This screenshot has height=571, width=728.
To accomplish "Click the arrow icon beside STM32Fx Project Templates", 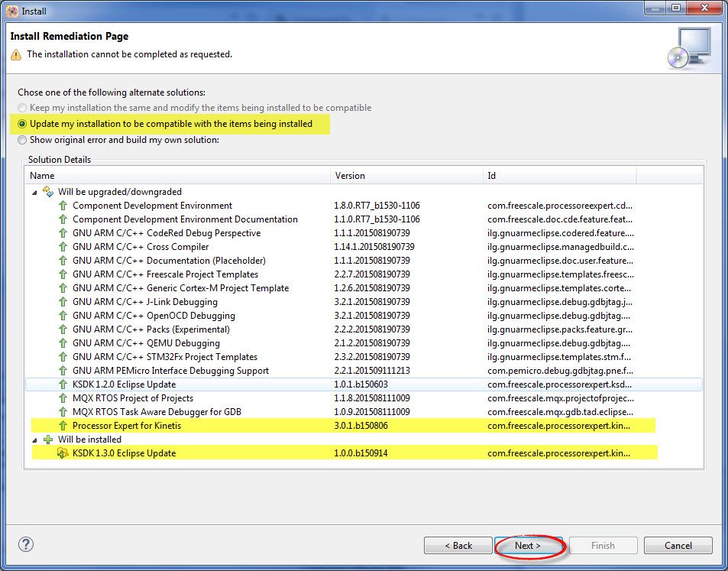I will pos(63,357).
